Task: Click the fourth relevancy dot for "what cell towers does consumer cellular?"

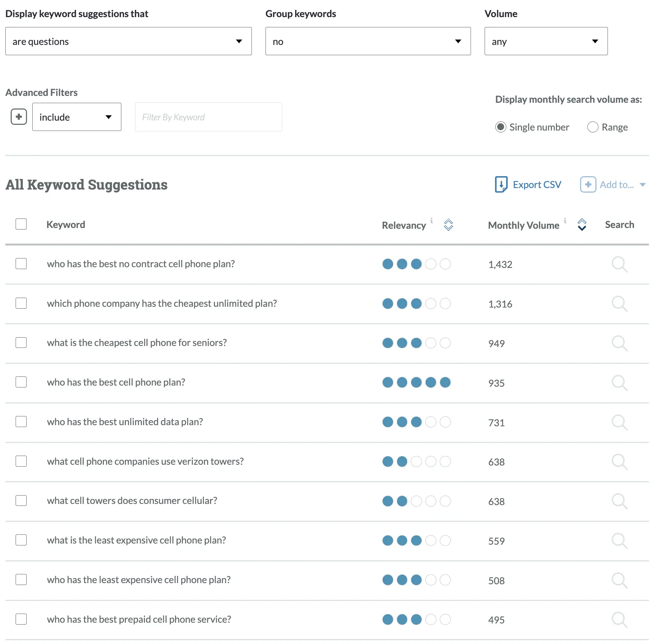Action: pyautogui.click(x=431, y=501)
